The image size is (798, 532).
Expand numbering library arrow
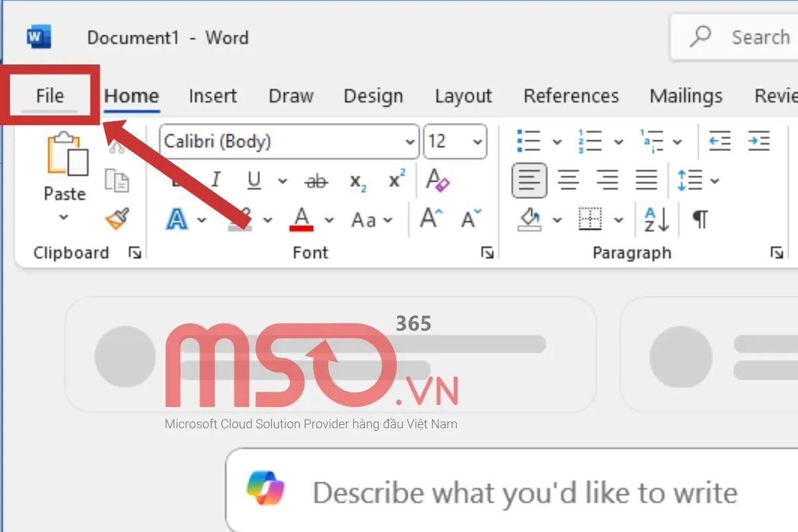(x=618, y=142)
